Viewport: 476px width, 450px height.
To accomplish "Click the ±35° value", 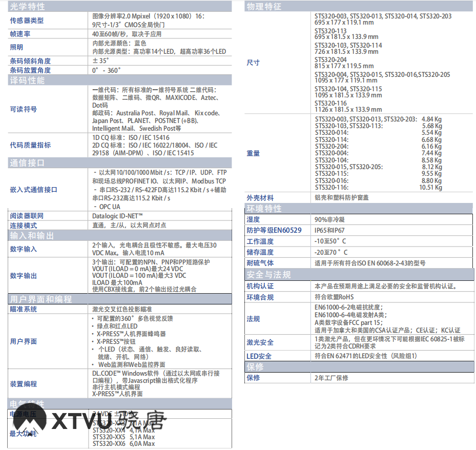I will coord(100,60).
